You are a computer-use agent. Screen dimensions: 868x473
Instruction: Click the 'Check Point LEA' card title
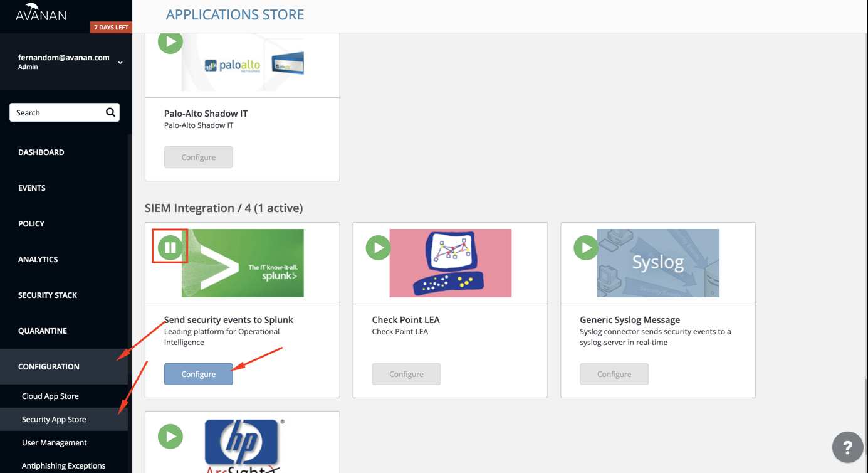(x=406, y=319)
